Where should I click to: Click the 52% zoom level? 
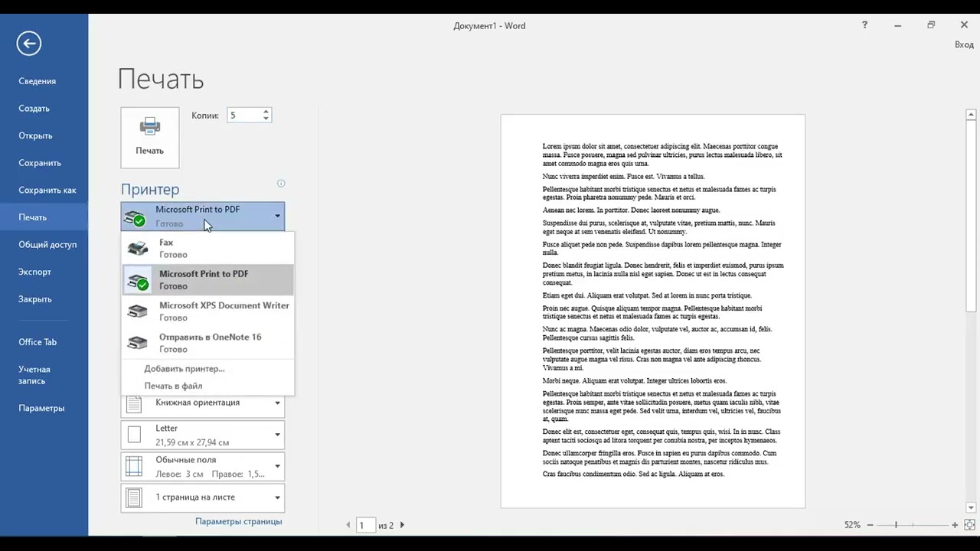tap(852, 525)
